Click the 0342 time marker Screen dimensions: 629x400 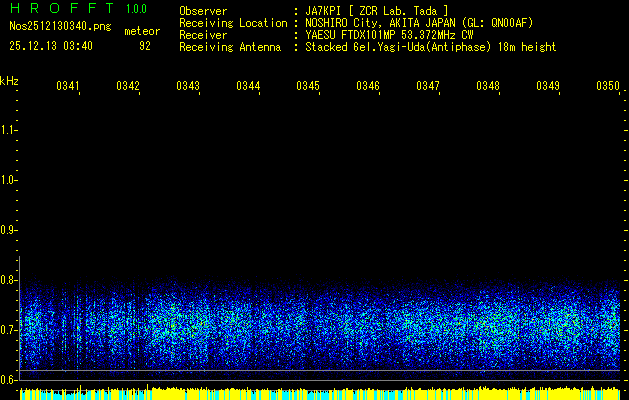(128, 87)
